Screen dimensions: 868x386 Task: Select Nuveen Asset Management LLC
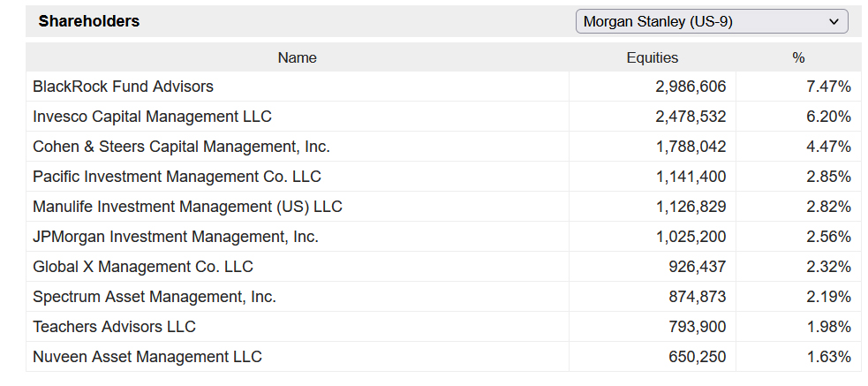[x=147, y=357]
